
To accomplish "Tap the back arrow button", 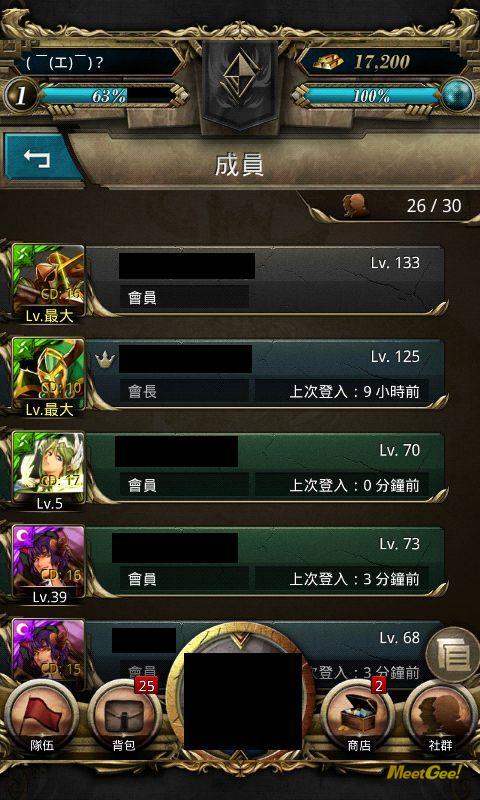I will (38, 157).
